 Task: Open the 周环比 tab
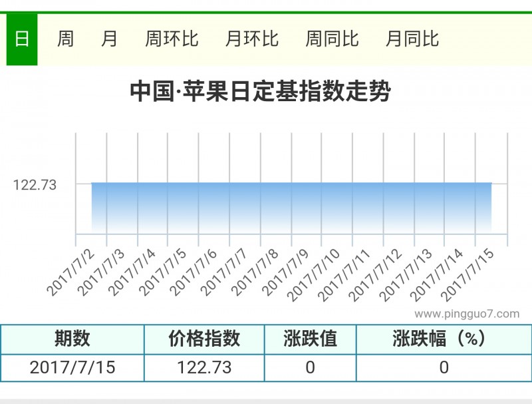pyautogui.click(x=172, y=39)
